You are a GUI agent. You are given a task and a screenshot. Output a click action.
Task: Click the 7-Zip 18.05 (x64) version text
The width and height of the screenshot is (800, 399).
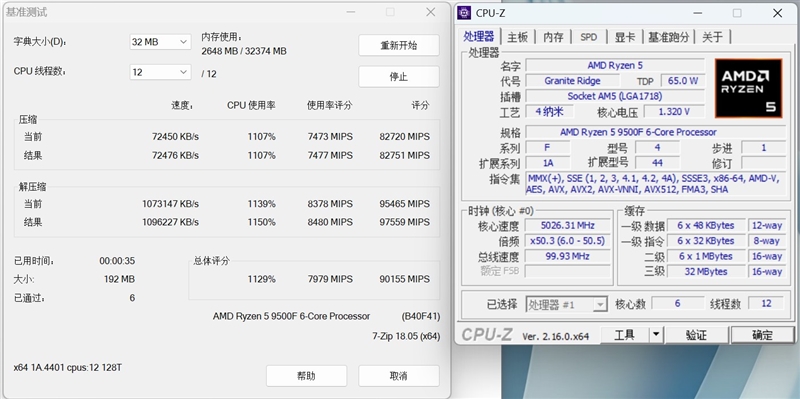coord(406,336)
